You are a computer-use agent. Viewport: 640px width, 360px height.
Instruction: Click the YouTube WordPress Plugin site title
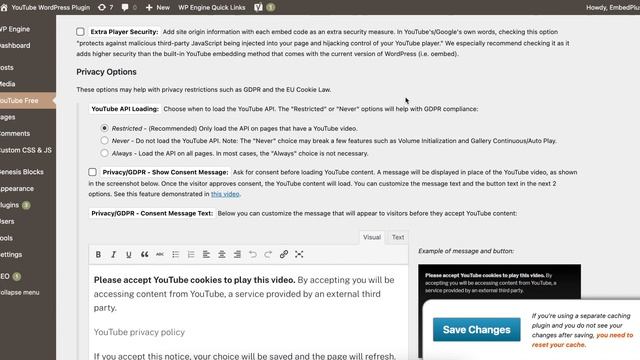click(51, 7)
